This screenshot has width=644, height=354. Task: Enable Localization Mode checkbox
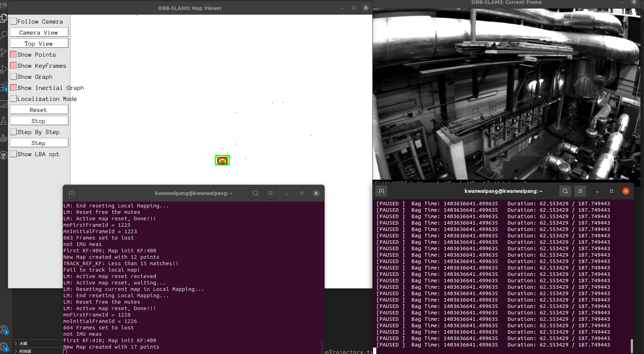point(14,99)
